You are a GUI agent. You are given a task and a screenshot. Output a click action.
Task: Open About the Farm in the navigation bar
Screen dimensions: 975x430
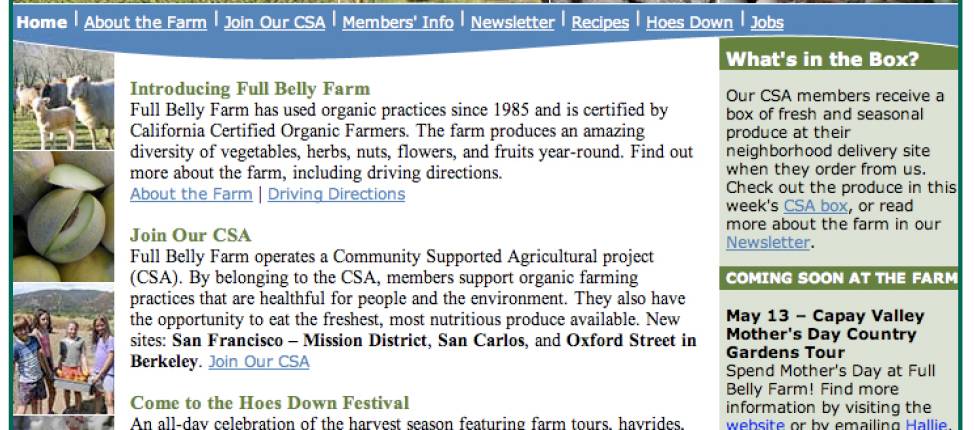[x=146, y=22]
